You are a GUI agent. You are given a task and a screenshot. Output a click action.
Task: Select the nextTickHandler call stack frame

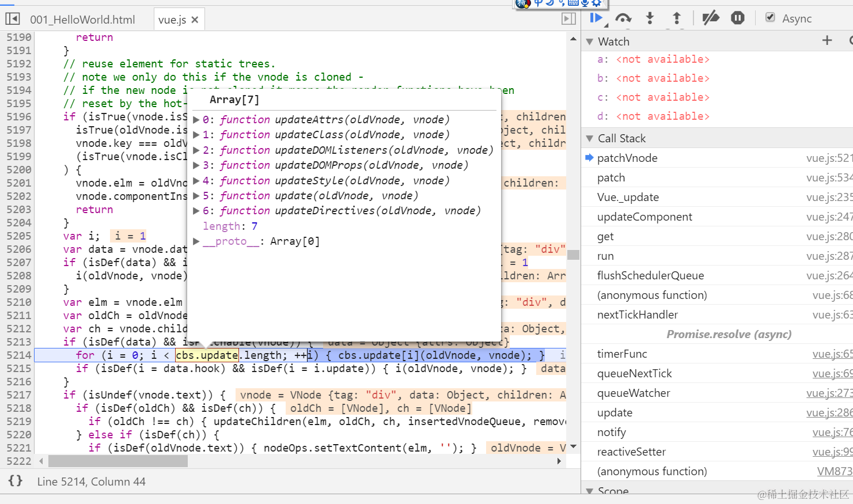click(717, 314)
